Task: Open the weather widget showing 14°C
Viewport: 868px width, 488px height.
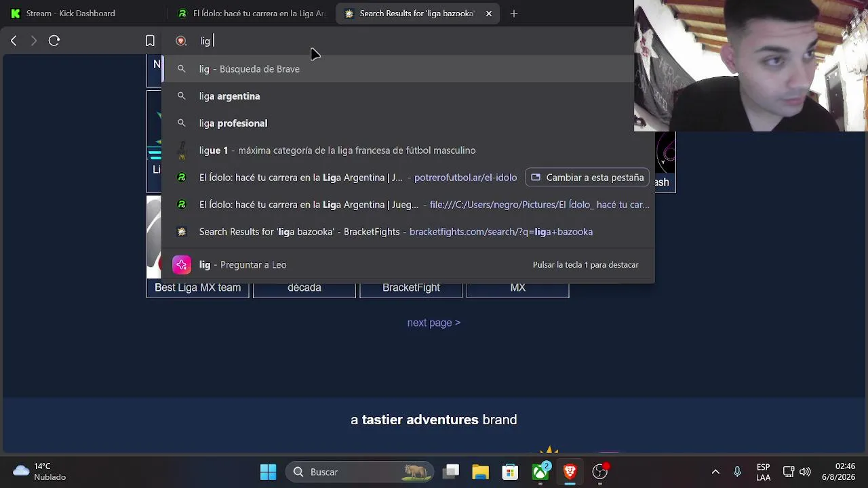Action: (x=39, y=472)
